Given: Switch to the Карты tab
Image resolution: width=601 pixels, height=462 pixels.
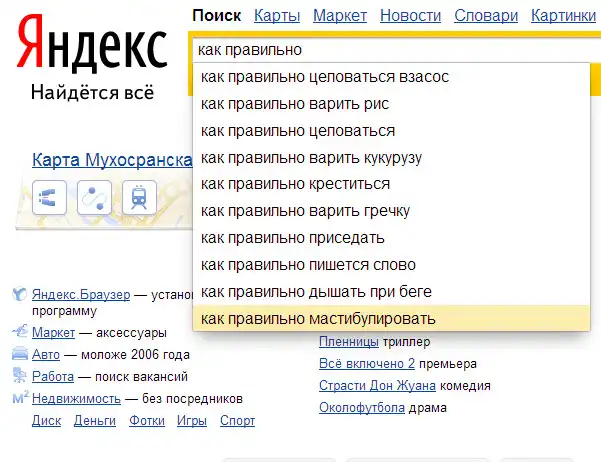Looking at the screenshot, I should [x=276, y=15].
